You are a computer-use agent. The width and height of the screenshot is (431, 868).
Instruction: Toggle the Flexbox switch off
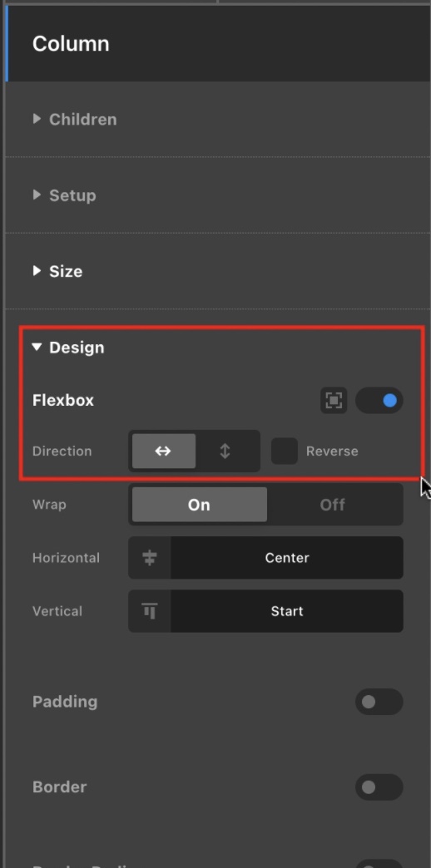pyautogui.click(x=379, y=400)
